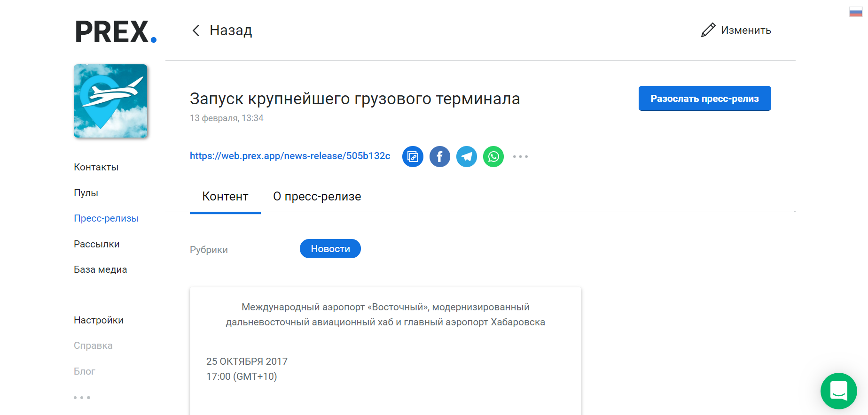Open more sharing options ellipsis

pos(520,156)
